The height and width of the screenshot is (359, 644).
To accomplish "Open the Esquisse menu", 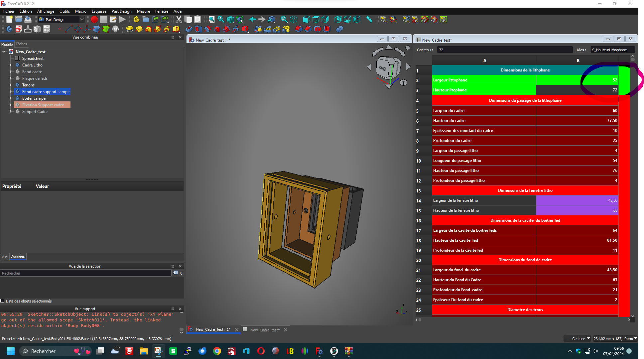I will [x=99, y=11].
